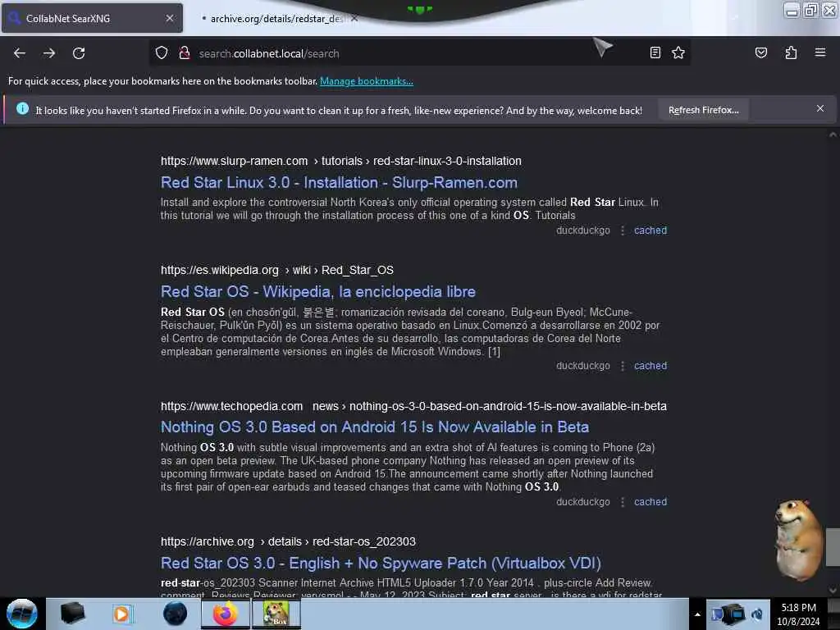Click duckduckgo label under Slurp-Ramen result

(x=583, y=231)
